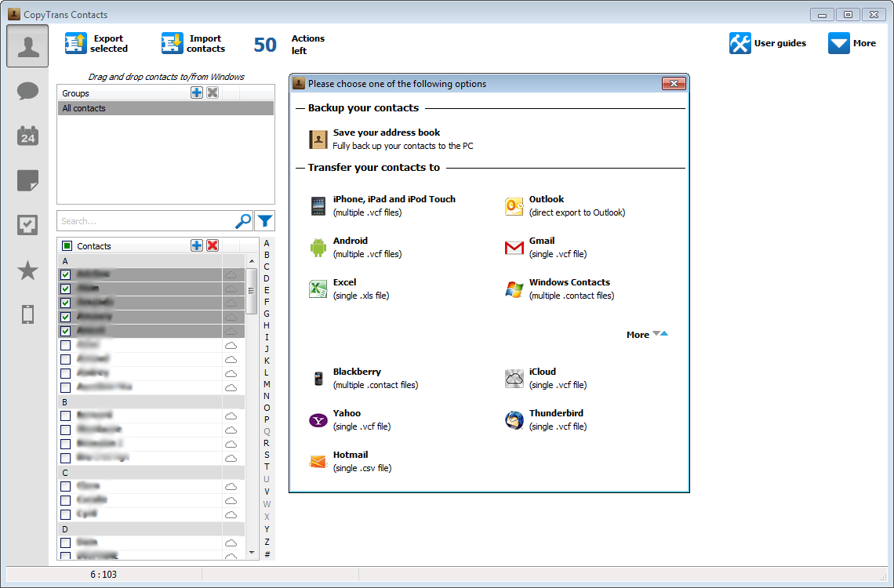Toggle the master Contacts header checkbox
This screenshot has width=894, height=588.
(67, 245)
